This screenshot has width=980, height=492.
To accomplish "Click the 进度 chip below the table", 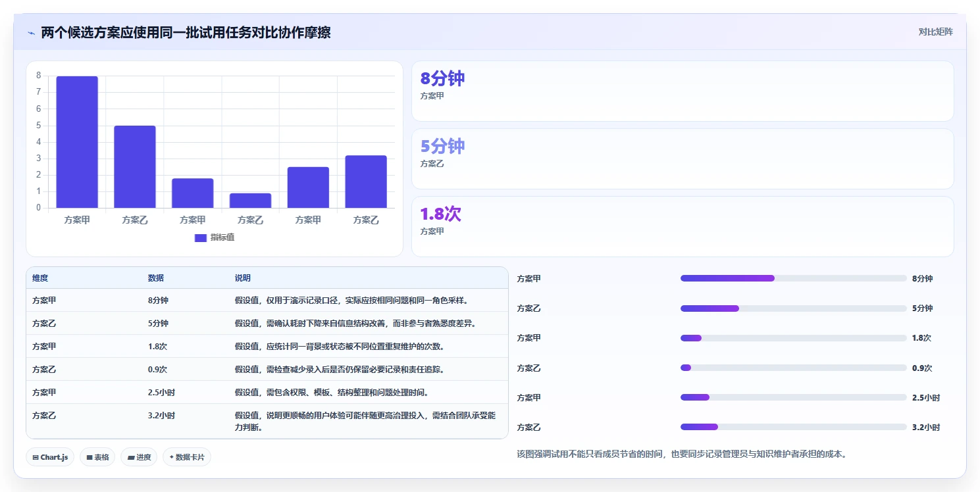I will click(x=139, y=457).
